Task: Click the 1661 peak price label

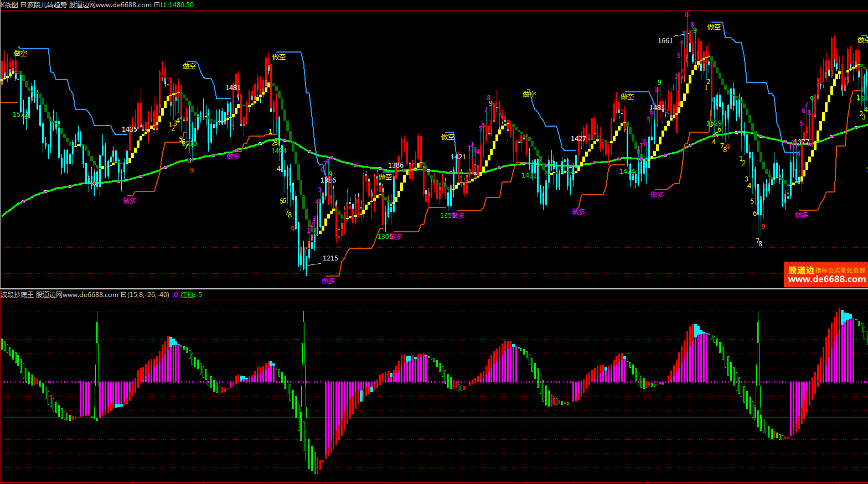Action: click(665, 41)
